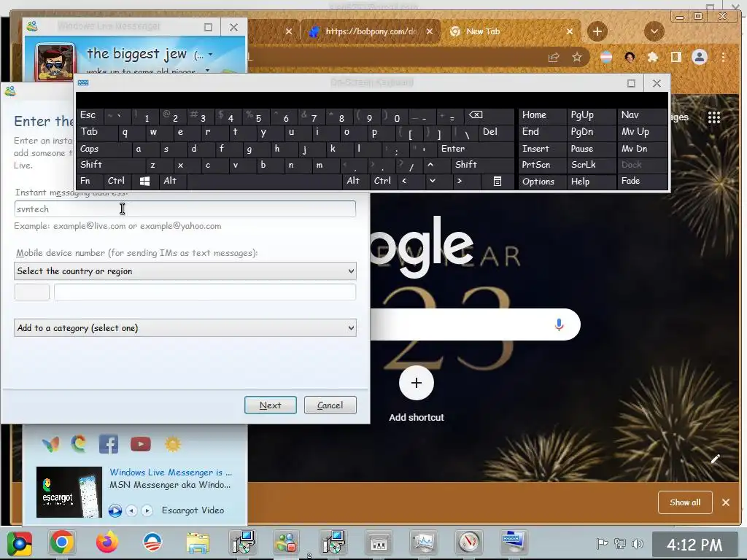The image size is (747, 560).
Task: Click the backspace icon key on keyboard
Action: (x=489, y=115)
